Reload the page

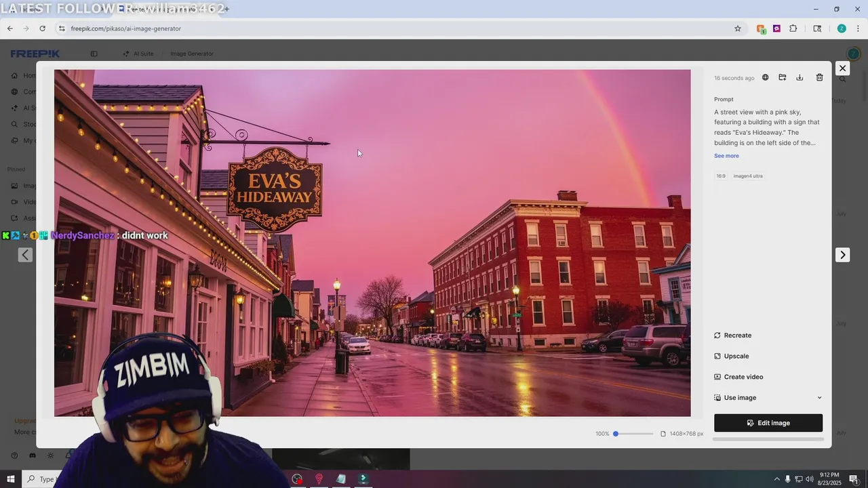point(43,28)
